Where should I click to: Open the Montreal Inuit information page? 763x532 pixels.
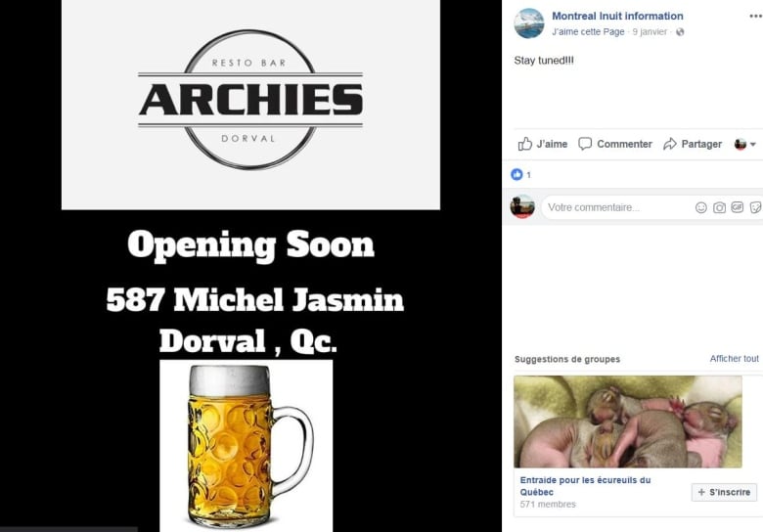(617, 16)
